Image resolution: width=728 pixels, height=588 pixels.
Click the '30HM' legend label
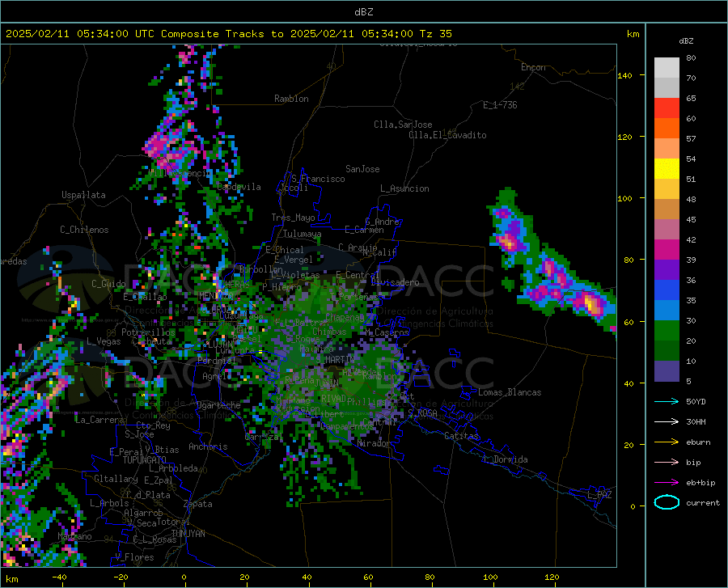click(696, 422)
